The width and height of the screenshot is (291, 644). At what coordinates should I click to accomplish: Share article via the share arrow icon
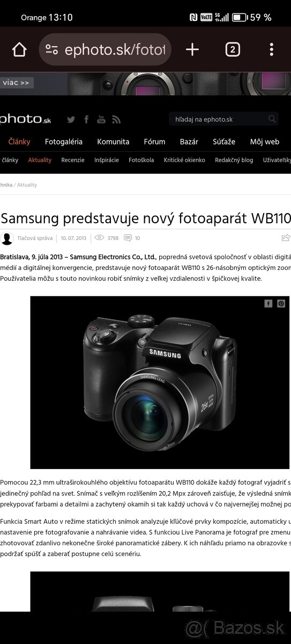[286, 238]
